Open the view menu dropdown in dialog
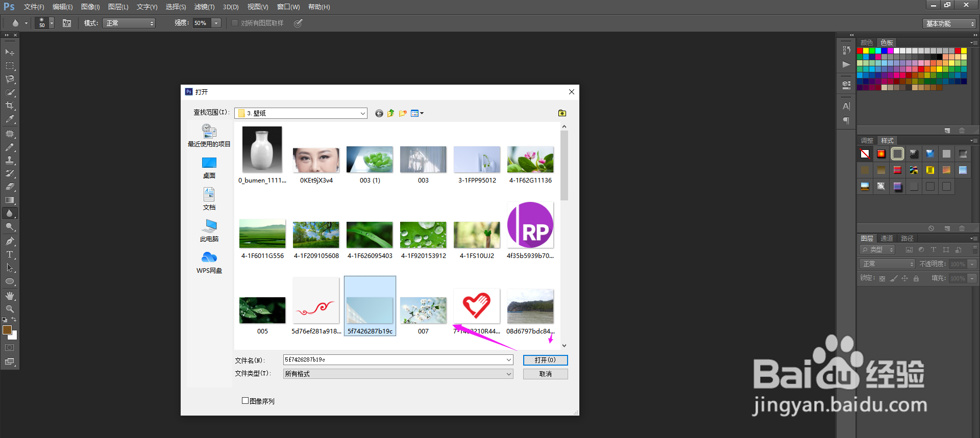This screenshot has width=980, height=438. [417, 113]
